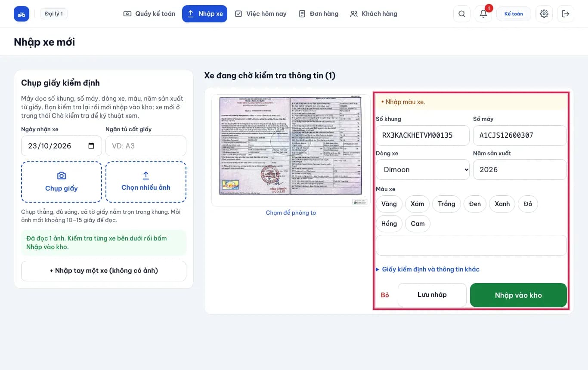Image resolution: width=588 pixels, height=370 pixels.
Task: Pick the Cam color chip
Action: click(x=418, y=224)
